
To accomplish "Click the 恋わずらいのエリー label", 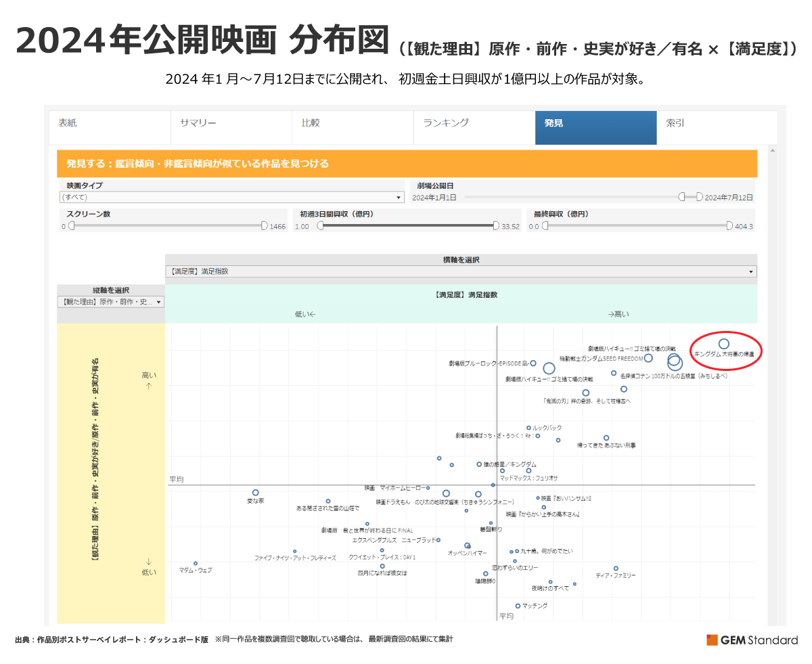I will 515,568.
